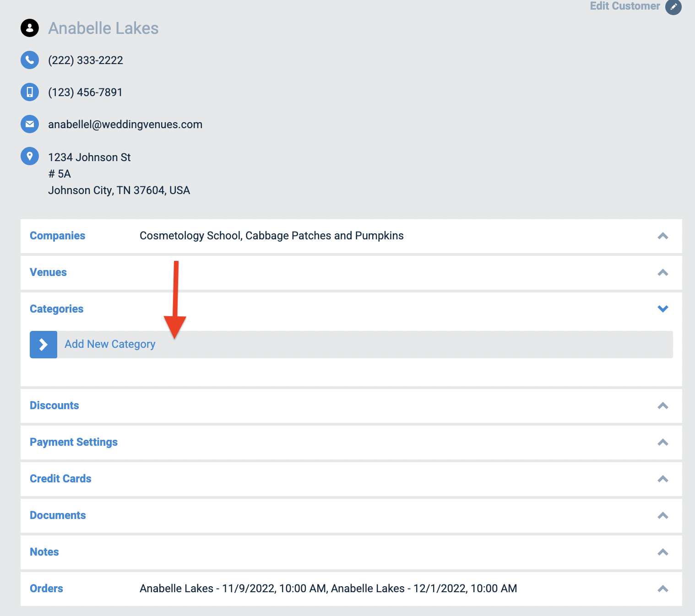The height and width of the screenshot is (616, 695).
Task: Open the Orders section header
Action: pos(46,589)
